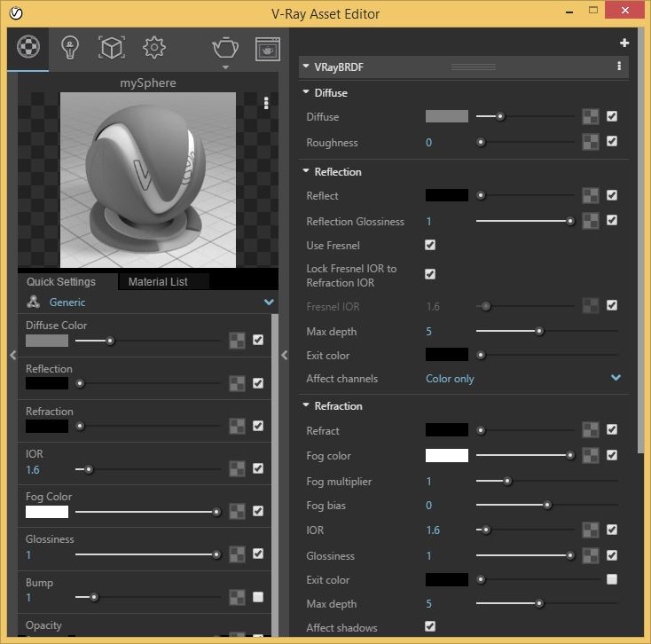Click texture slot next to Diffuse
The image size is (651, 644).
(x=591, y=117)
